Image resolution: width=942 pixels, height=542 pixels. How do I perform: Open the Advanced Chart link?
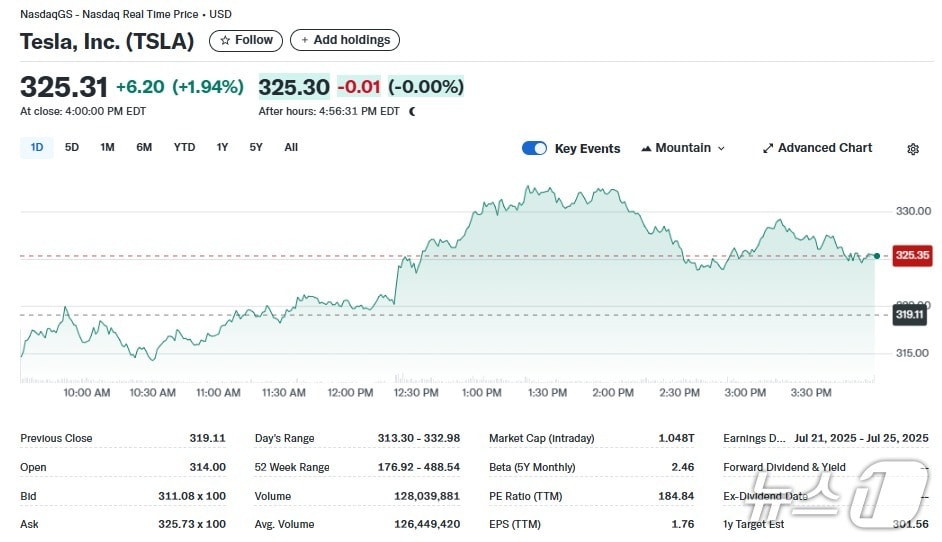[x=824, y=148]
